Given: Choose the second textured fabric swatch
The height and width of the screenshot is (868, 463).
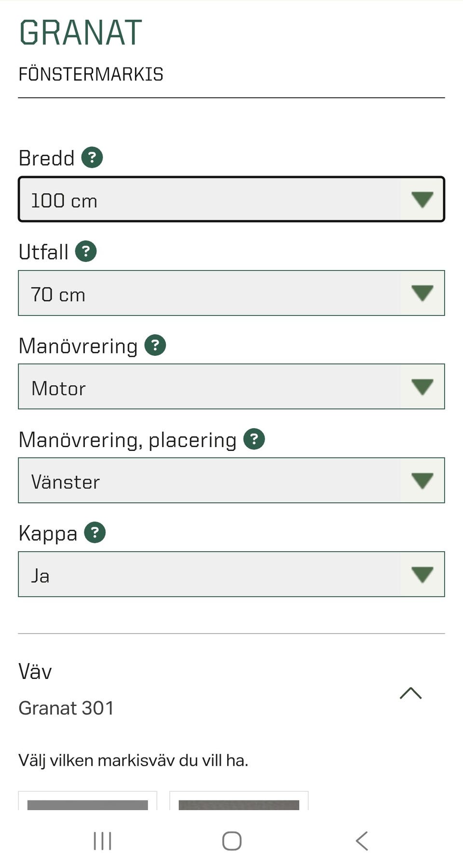Looking at the screenshot, I should [239, 802].
